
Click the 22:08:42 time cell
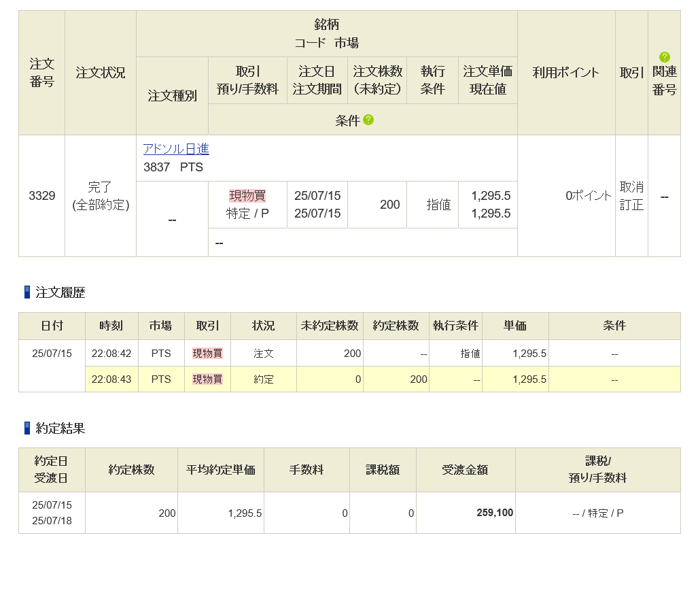point(111,354)
